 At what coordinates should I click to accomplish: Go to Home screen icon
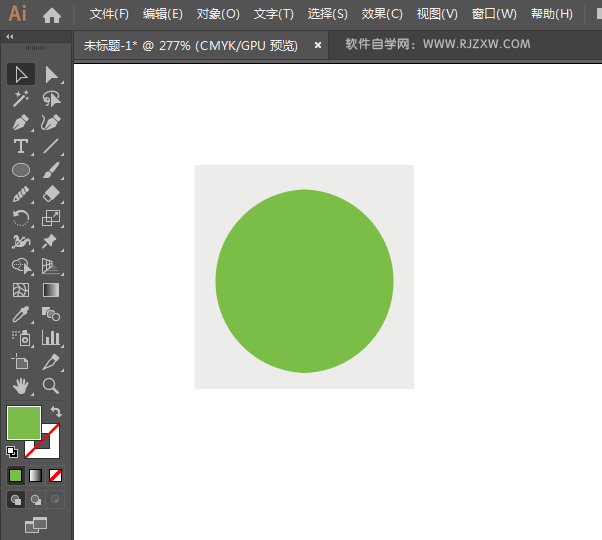[x=52, y=15]
